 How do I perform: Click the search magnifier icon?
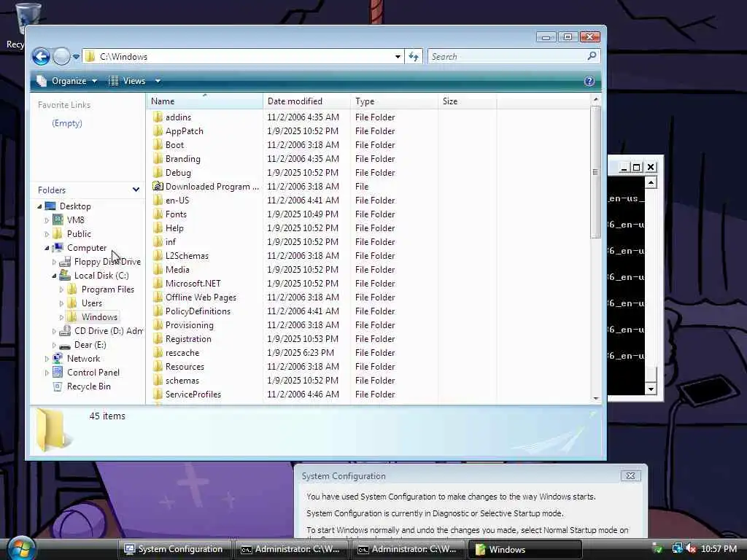(592, 56)
